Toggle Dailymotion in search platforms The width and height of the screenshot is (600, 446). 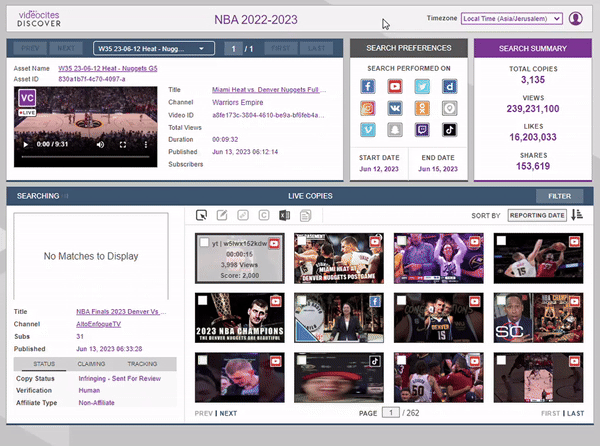tap(450, 86)
